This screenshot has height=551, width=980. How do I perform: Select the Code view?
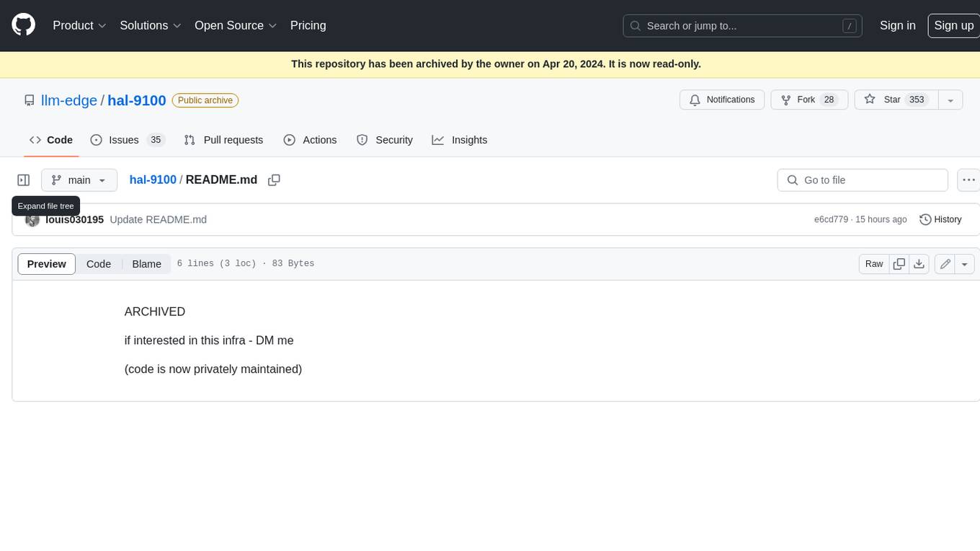click(x=99, y=264)
